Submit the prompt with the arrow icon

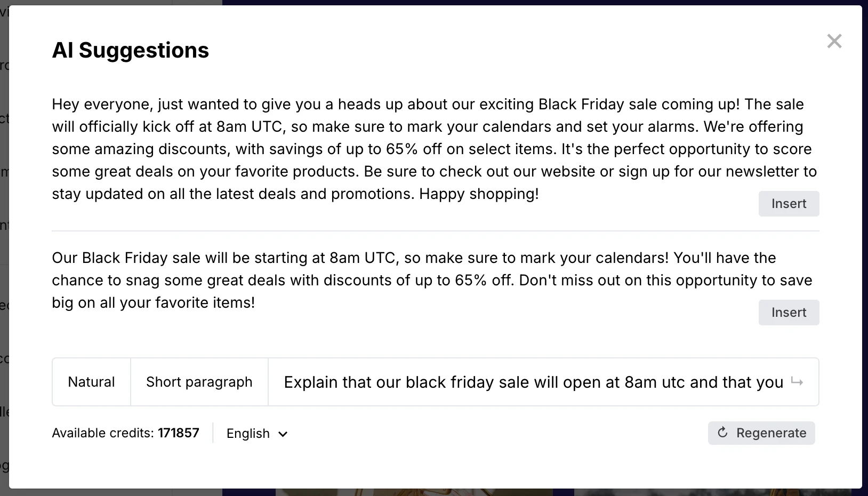click(797, 382)
